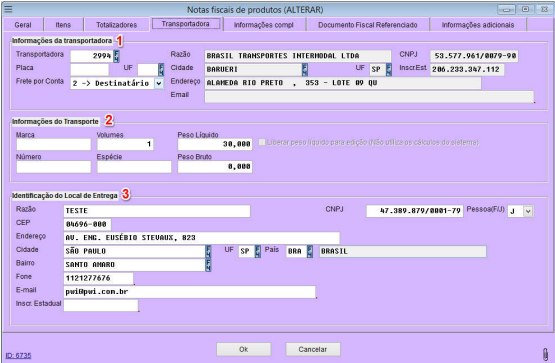Click carrier CNPJ value 53.577.961/0079-90

tap(474, 56)
